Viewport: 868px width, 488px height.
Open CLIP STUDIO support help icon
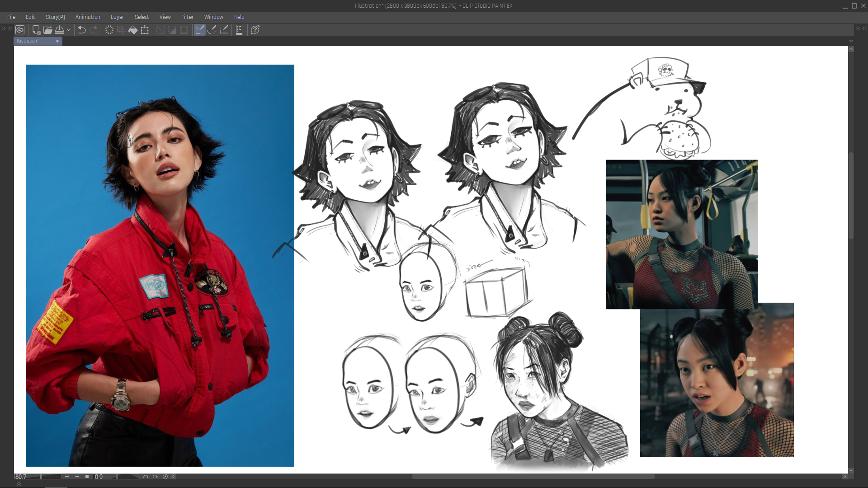[255, 30]
